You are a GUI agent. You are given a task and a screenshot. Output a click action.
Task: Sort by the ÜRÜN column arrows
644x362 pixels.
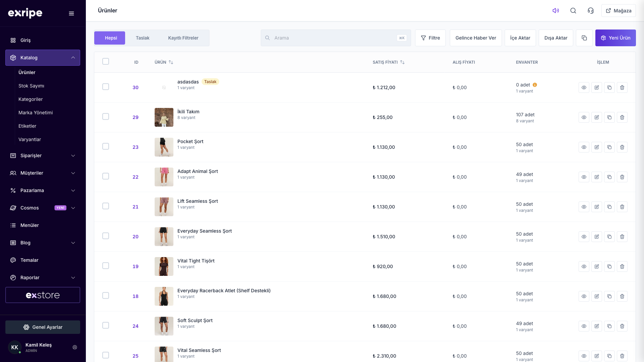(171, 62)
